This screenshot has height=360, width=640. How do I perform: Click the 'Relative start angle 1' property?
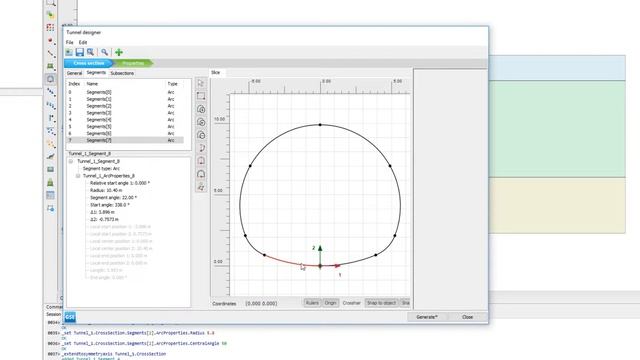click(x=120, y=183)
